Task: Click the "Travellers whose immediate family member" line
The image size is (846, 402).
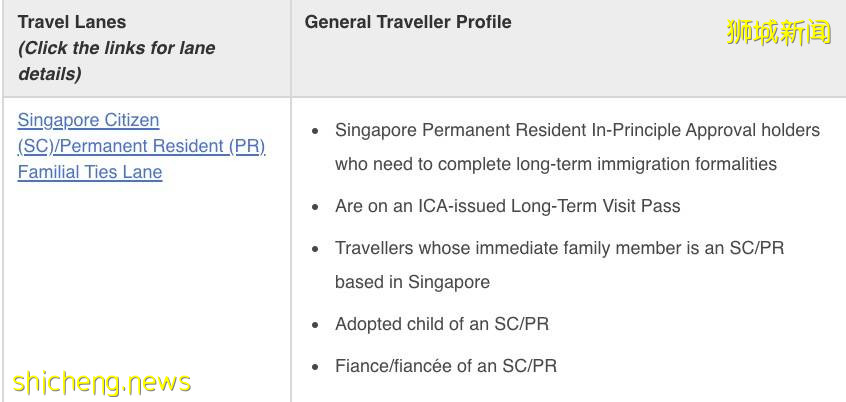Action: (x=559, y=248)
